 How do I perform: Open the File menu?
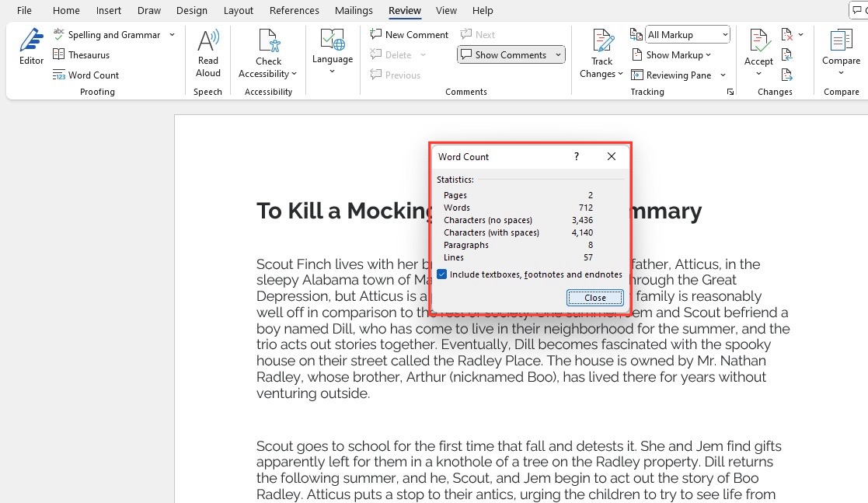pos(24,11)
